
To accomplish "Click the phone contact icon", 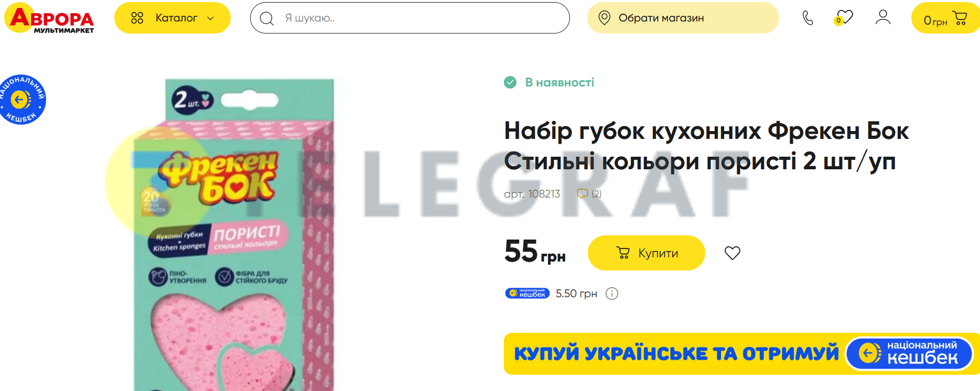I will coord(808,18).
